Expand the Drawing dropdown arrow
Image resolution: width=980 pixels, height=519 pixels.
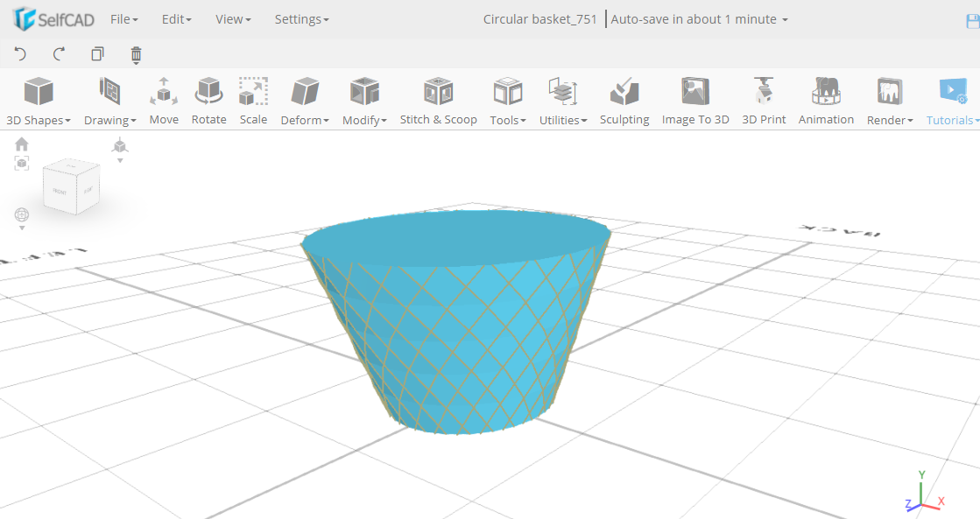(x=133, y=121)
